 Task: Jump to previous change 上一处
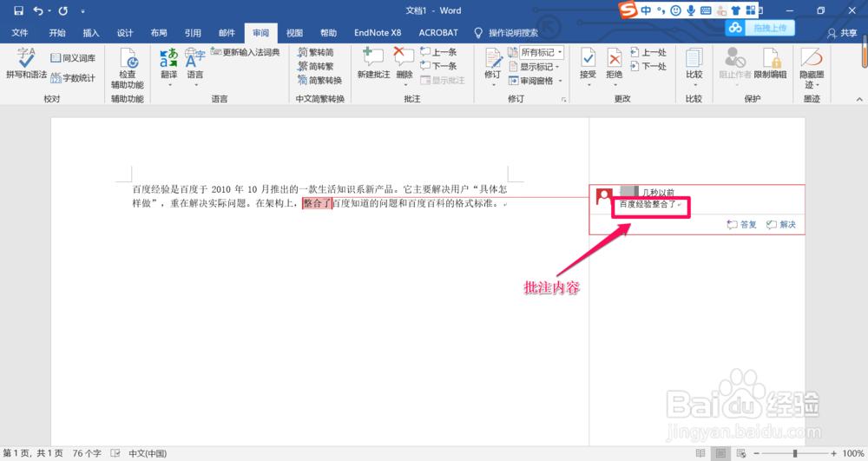(648, 52)
